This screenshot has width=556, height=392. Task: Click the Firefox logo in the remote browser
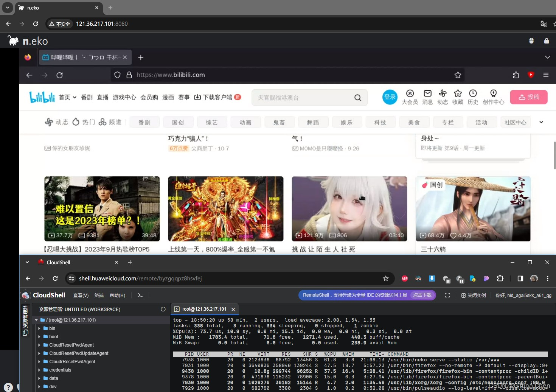pyautogui.click(x=28, y=57)
